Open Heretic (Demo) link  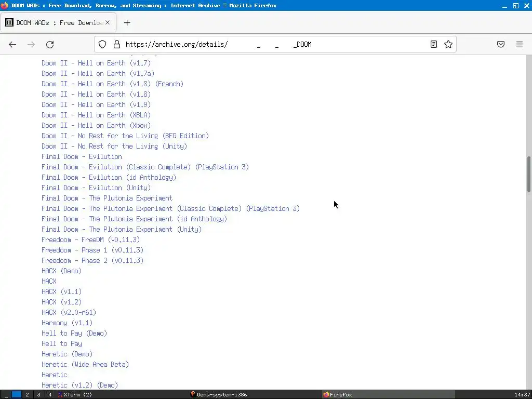click(x=67, y=354)
